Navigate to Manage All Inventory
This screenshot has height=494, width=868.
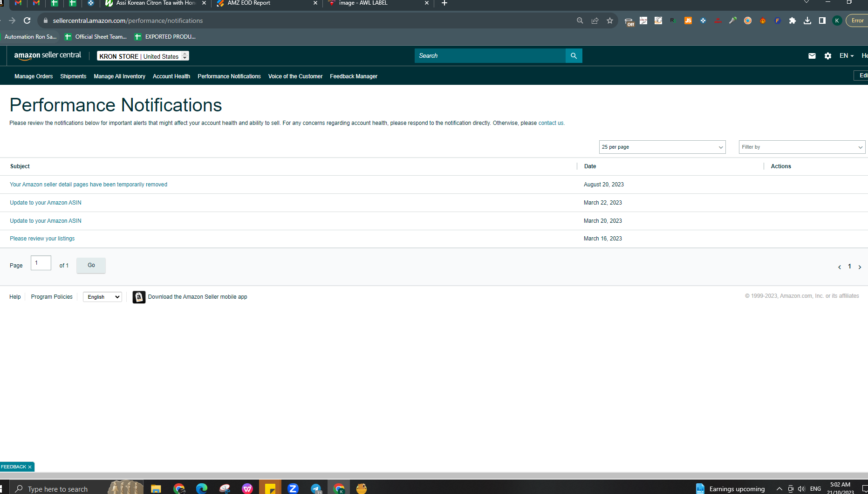[119, 76]
